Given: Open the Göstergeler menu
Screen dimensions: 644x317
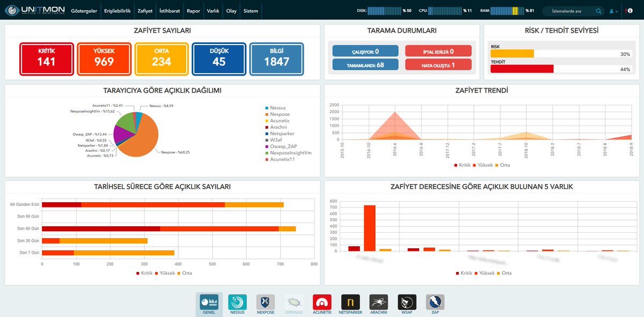Looking at the screenshot, I should pyautogui.click(x=84, y=11).
